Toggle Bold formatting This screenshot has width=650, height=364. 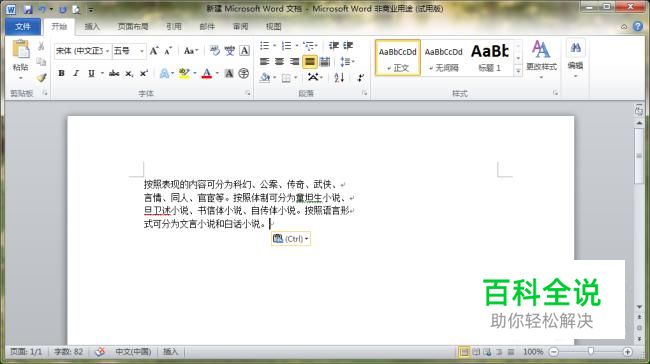(x=61, y=74)
